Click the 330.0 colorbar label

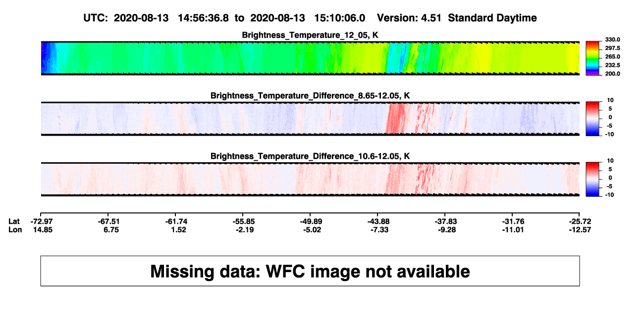point(613,40)
